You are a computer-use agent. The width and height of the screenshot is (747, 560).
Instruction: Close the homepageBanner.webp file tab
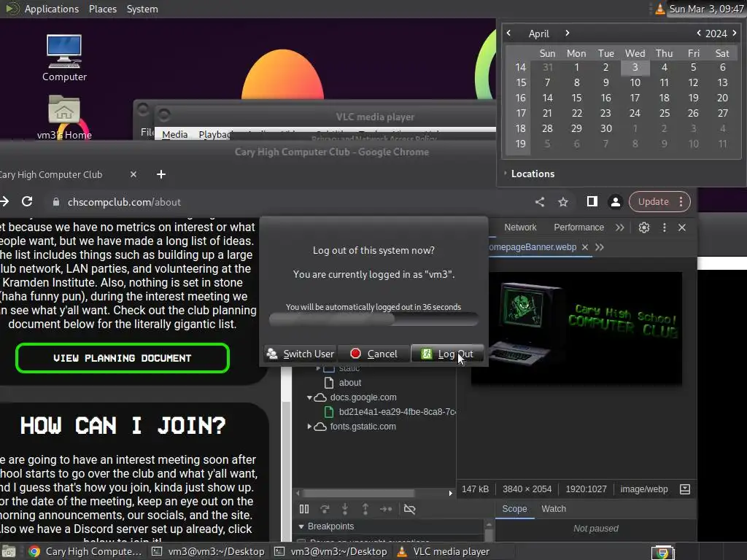585,247
